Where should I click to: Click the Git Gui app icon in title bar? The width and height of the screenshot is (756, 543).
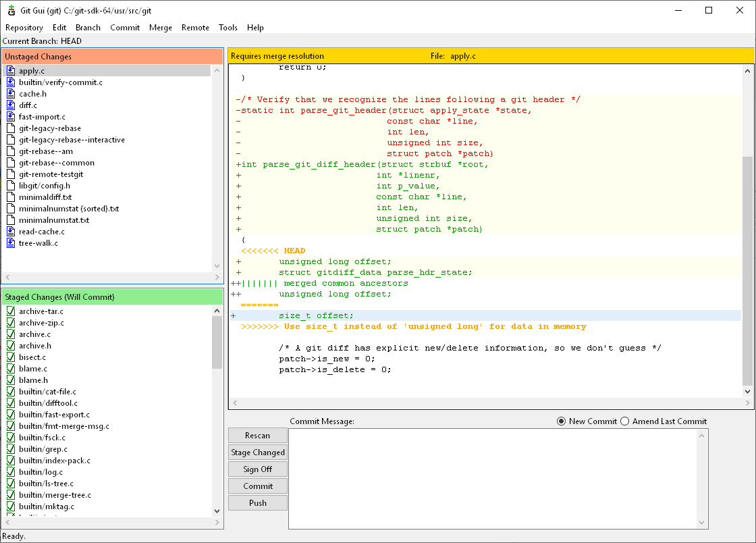[x=11, y=10]
